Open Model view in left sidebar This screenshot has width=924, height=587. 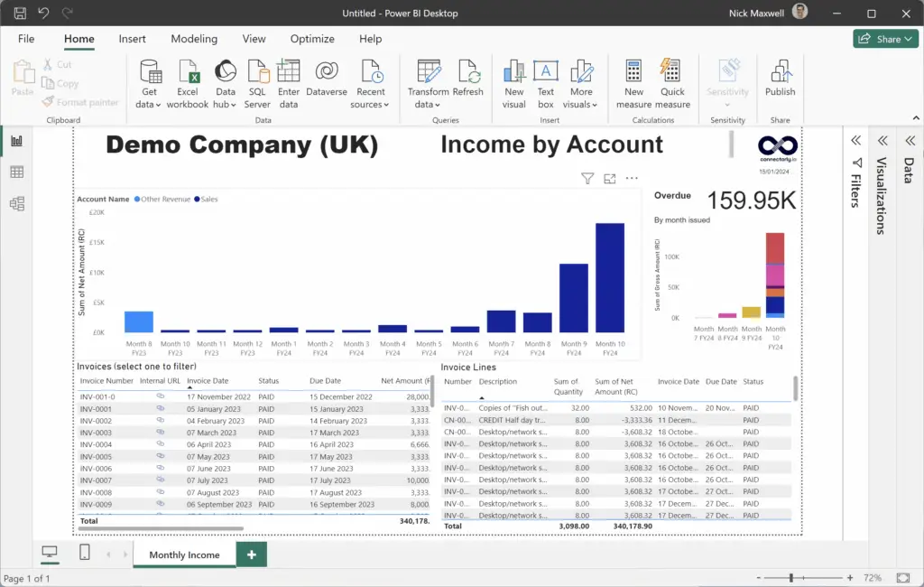pos(17,203)
